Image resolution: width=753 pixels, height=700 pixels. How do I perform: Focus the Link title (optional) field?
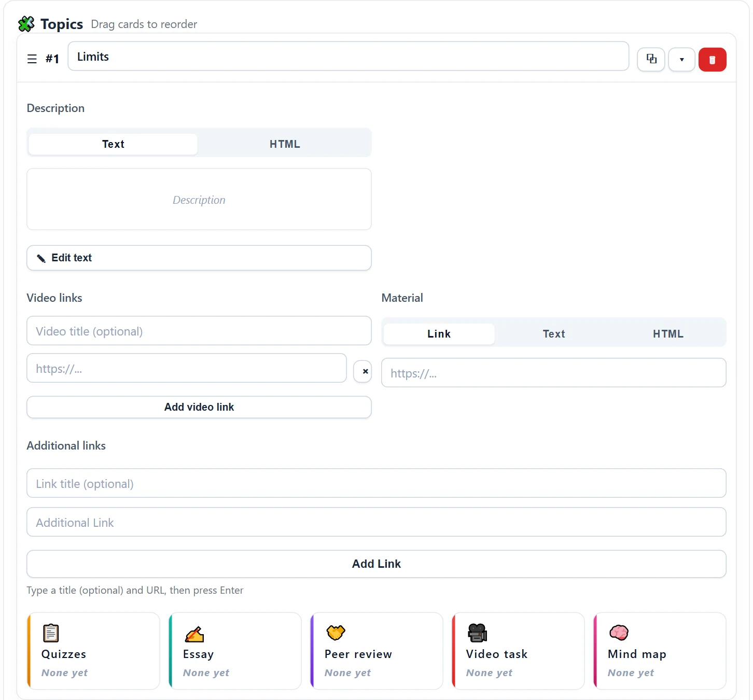point(376,483)
